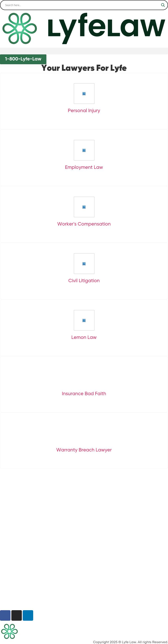Click the Worker's Compensation image placeholder icon

(84, 207)
